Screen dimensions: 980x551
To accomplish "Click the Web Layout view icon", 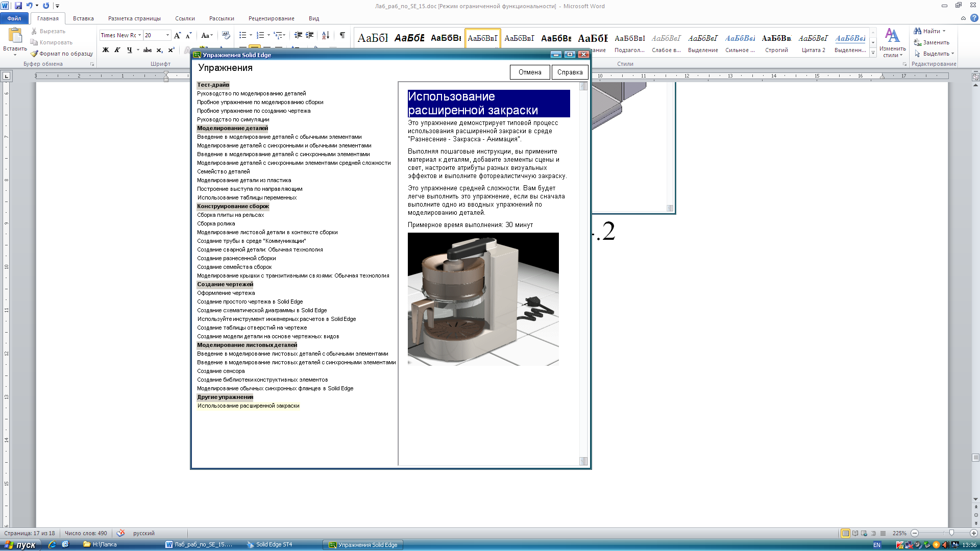I will [x=864, y=533].
